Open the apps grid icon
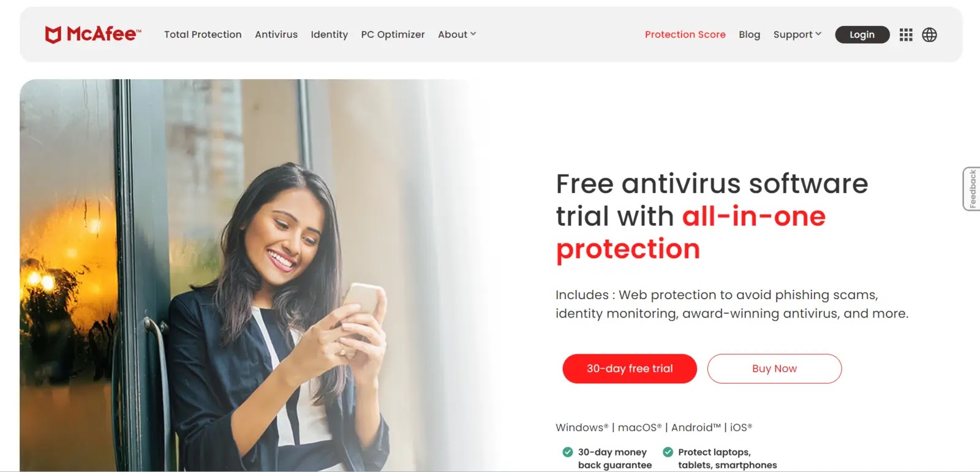 coord(906,35)
